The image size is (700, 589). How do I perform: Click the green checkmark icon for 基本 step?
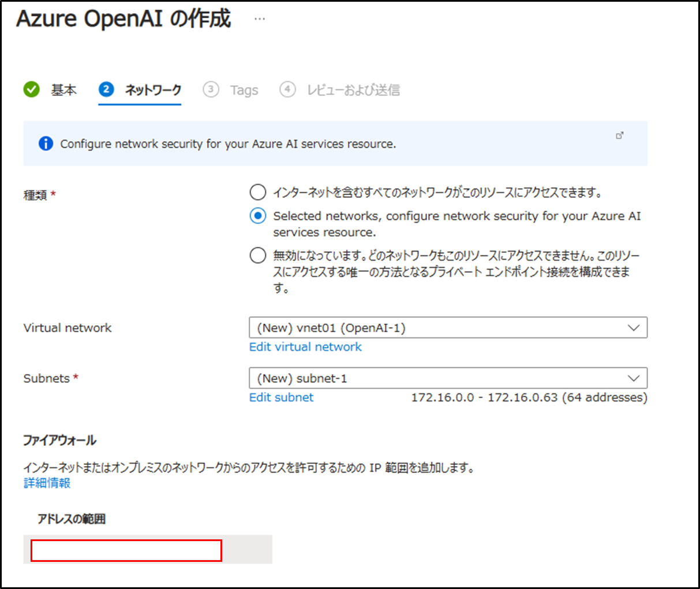tap(32, 89)
